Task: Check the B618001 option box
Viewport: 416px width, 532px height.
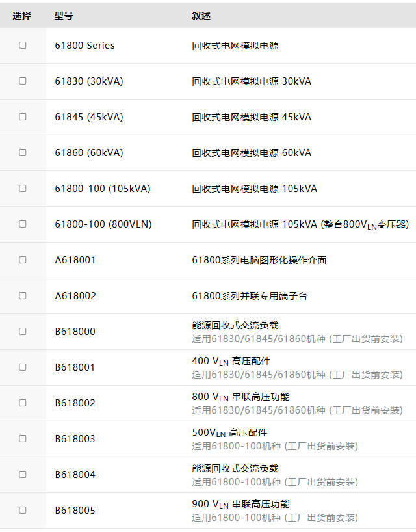Action: click(x=22, y=367)
